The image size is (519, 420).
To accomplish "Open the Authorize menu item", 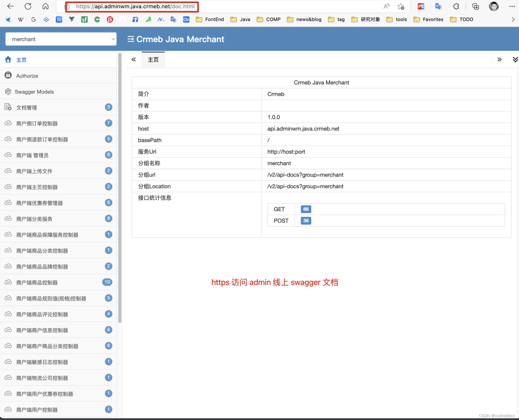I will pyautogui.click(x=58, y=76).
